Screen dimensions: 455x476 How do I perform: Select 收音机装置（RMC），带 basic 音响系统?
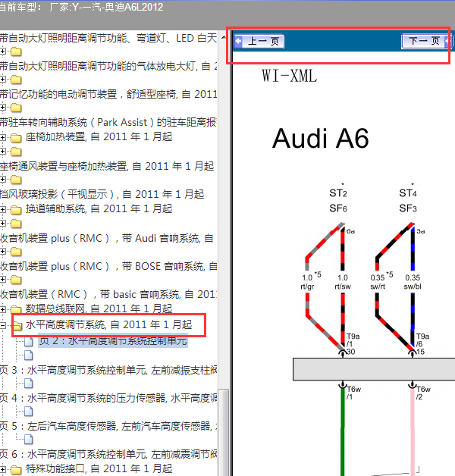click(x=108, y=294)
